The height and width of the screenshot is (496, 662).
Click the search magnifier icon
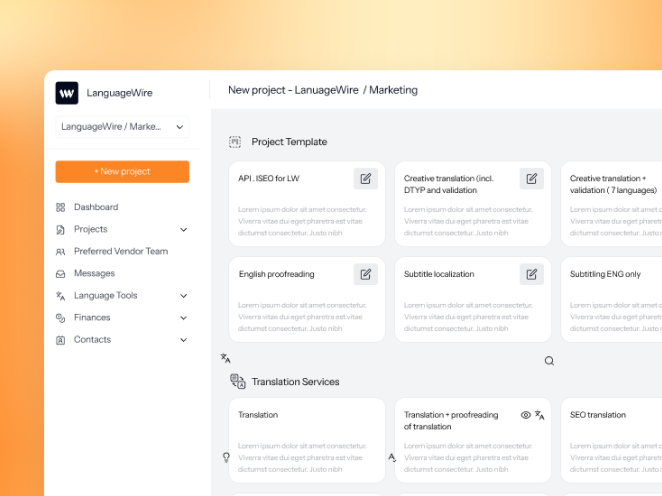point(549,361)
